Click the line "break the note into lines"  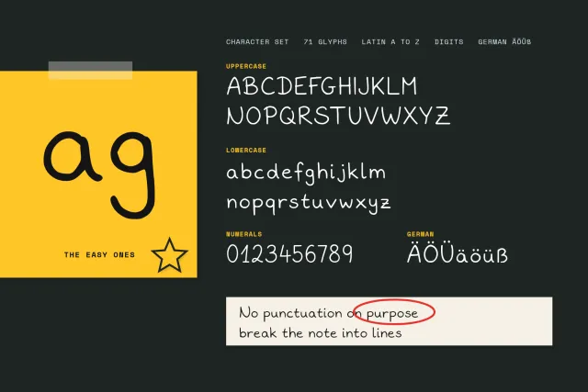321,333
